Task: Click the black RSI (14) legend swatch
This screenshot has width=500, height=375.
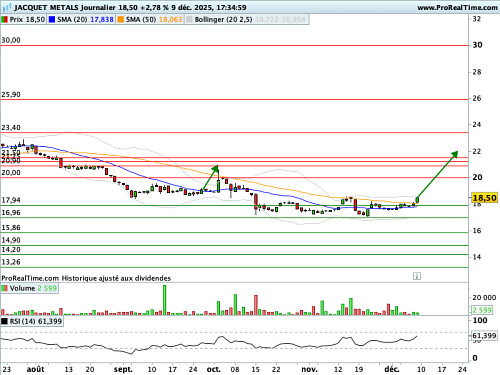Action: pyautogui.click(x=4, y=321)
